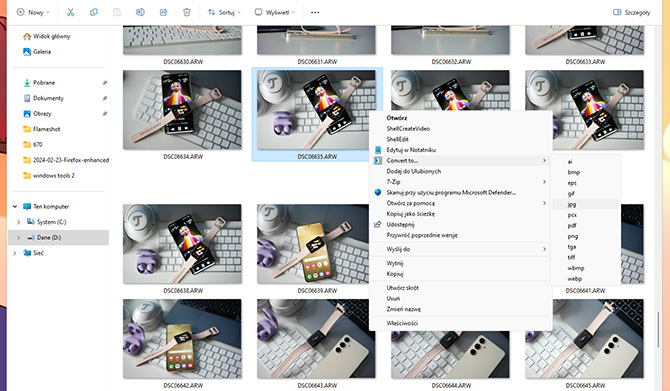This screenshot has width=670, height=391.
Task: Convert to bmp format in submenu
Action: point(585,172)
